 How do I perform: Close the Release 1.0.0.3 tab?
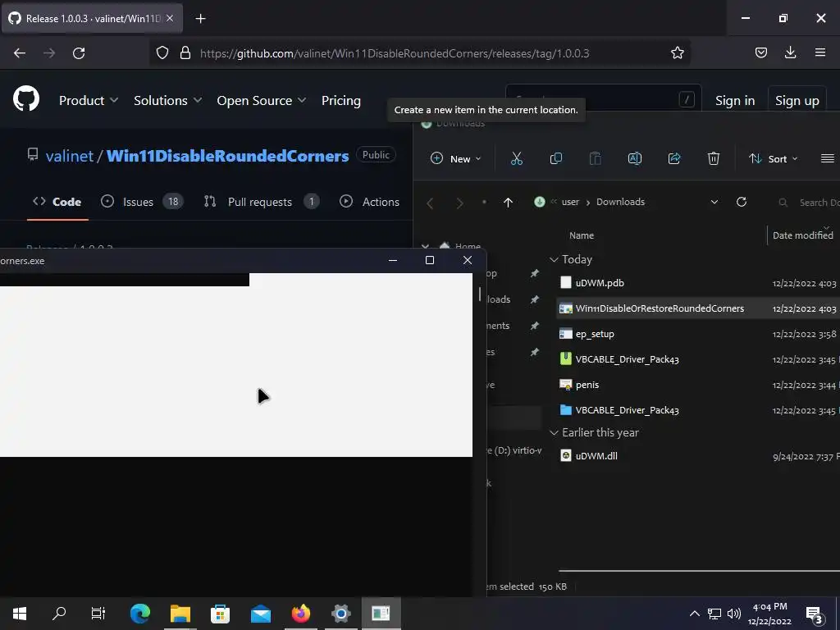170,18
